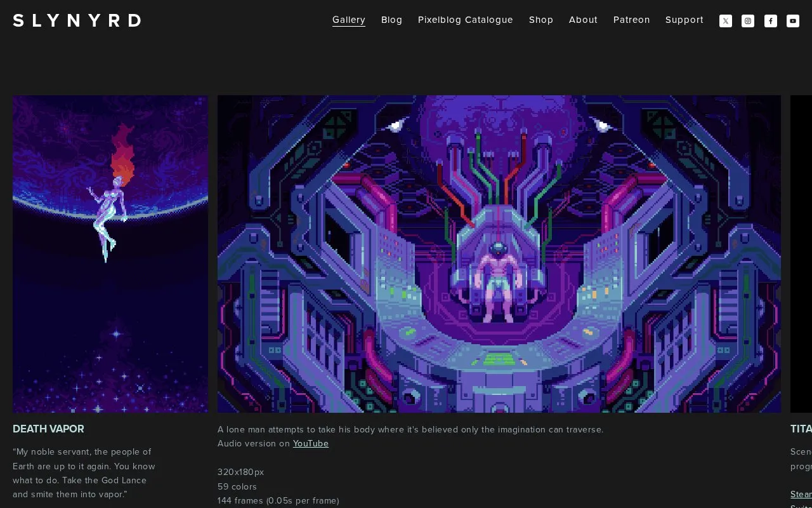The image size is (812, 508).
Task: Open the X (Twitter) social icon
Action: (726, 21)
